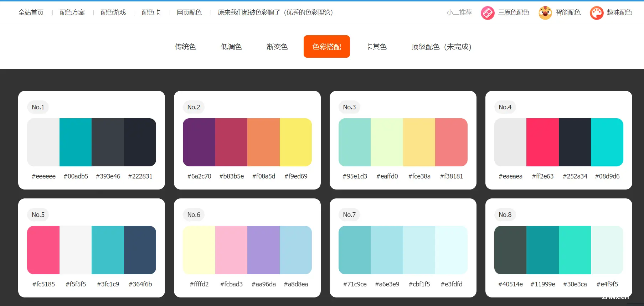
Task: Click the 智能配色 mascot icon
Action: (545, 13)
